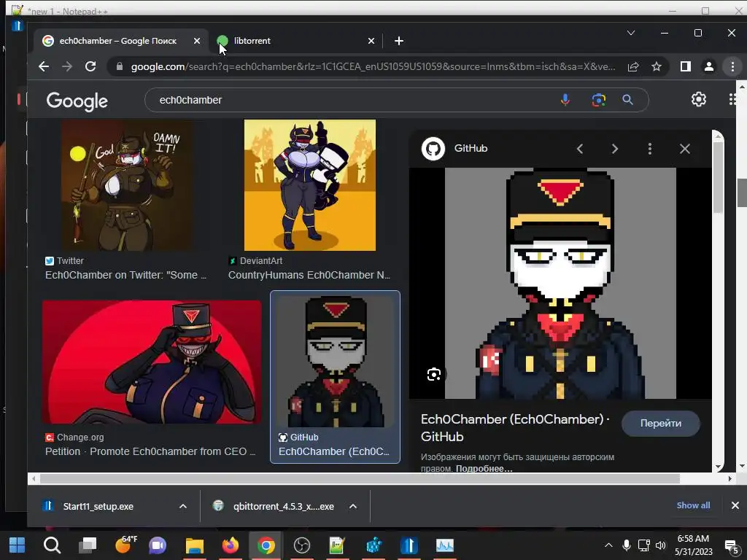Image resolution: width=747 pixels, height=560 pixels.
Task: Expand Start11_setup.exe download options
Action: click(x=183, y=506)
